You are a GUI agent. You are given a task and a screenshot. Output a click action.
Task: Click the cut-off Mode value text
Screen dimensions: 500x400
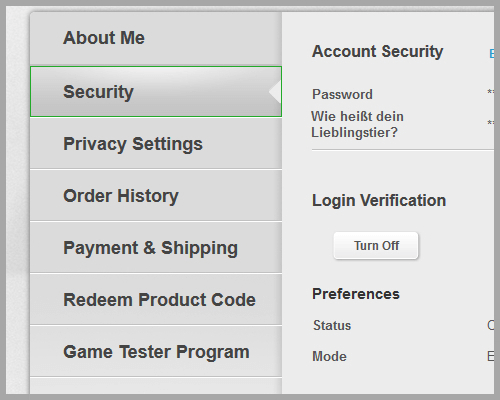[x=490, y=356]
